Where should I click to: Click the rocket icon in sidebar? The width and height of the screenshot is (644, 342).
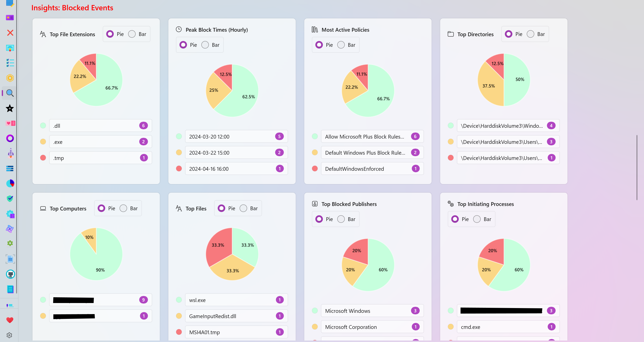click(x=10, y=153)
